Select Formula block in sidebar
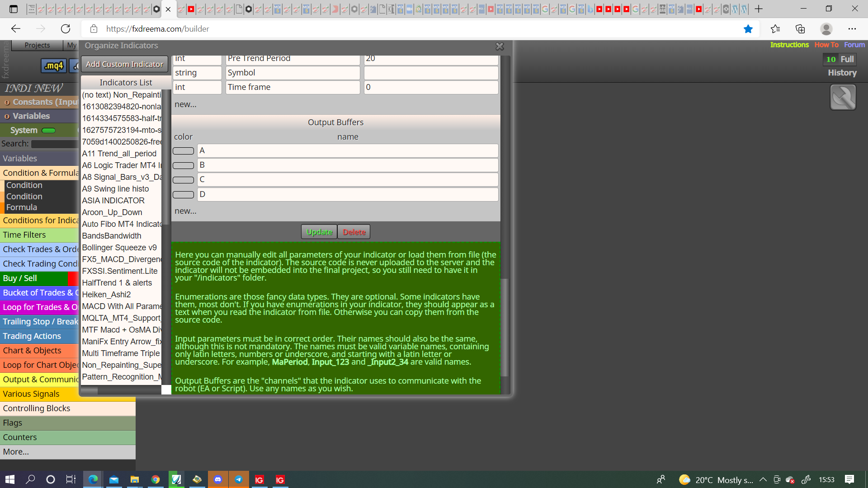Screen dimensions: 868x488 [x=22, y=207]
